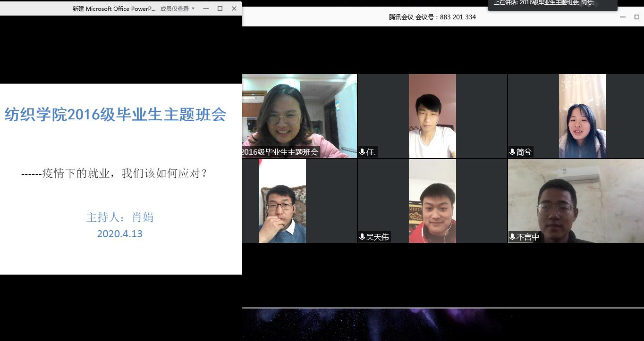The image size is (644, 341).
Task: Maximize the shared PowerPoint window
Action: coord(220,8)
